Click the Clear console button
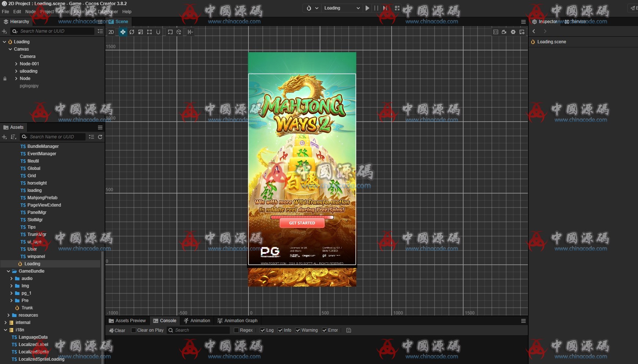 (x=117, y=330)
